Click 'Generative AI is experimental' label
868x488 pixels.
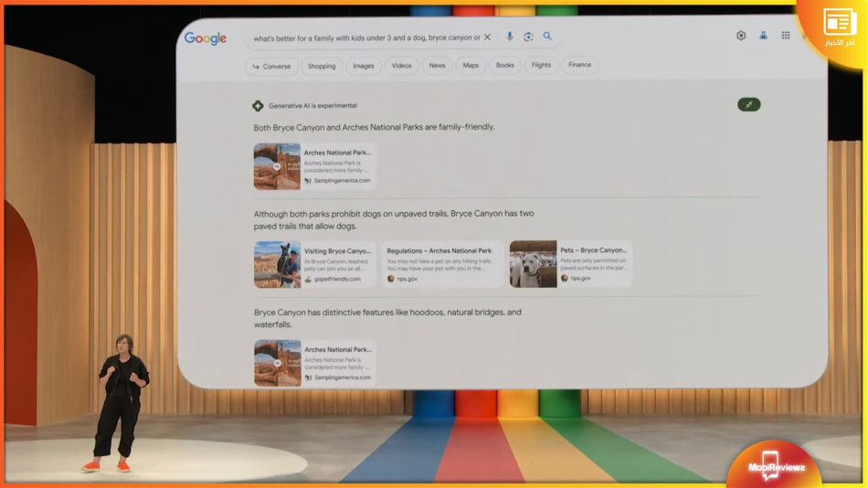tap(312, 106)
